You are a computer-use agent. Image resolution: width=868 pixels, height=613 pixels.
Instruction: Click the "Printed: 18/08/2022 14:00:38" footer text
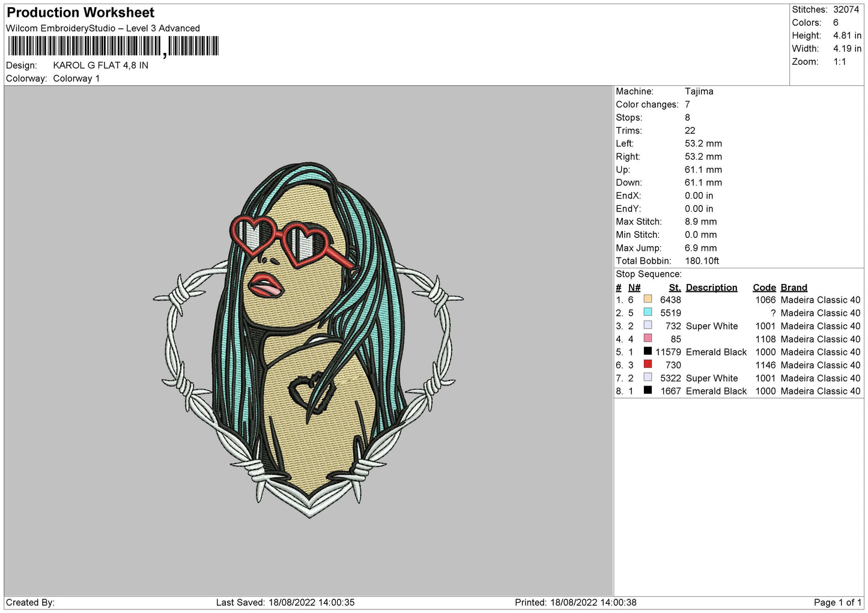coord(575,603)
